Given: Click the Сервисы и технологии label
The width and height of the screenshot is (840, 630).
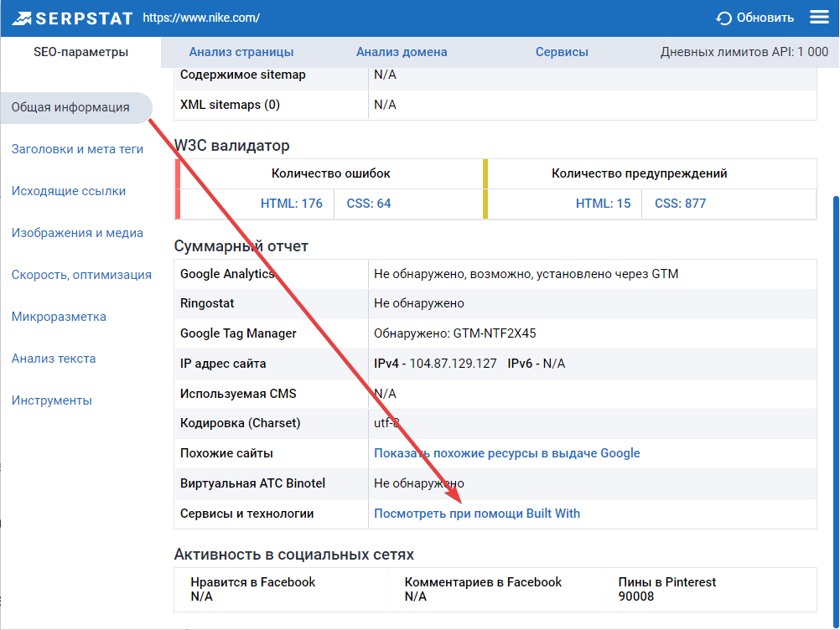Looking at the screenshot, I should click(247, 514).
